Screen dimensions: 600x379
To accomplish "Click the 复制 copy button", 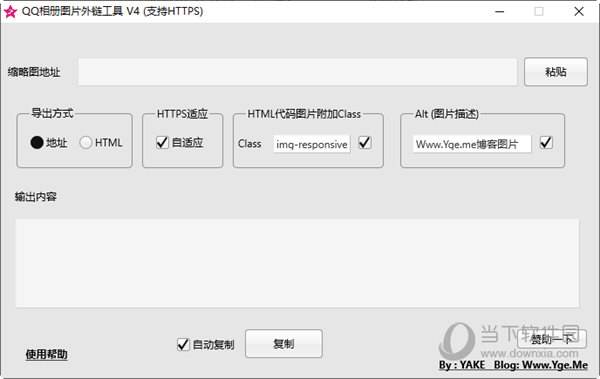I will (x=284, y=343).
